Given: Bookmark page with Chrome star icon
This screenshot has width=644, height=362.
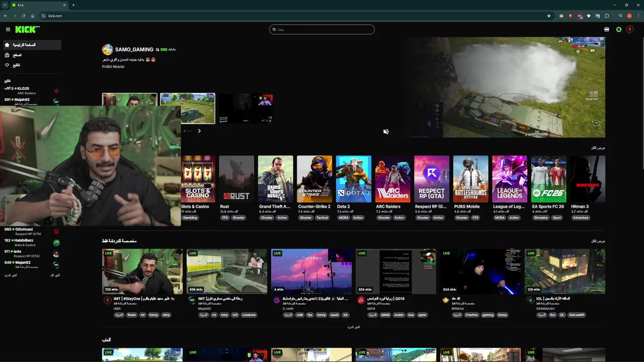Looking at the screenshot, I should [549, 16].
